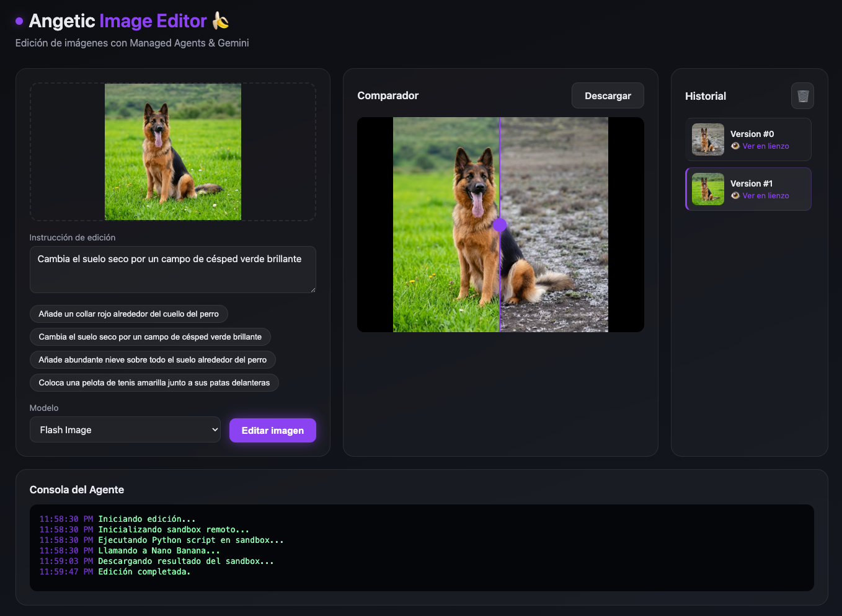Click 'Ejecutando Python script en sandbox...' line
The width and height of the screenshot is (842, 616).
[x=191, y=540]
